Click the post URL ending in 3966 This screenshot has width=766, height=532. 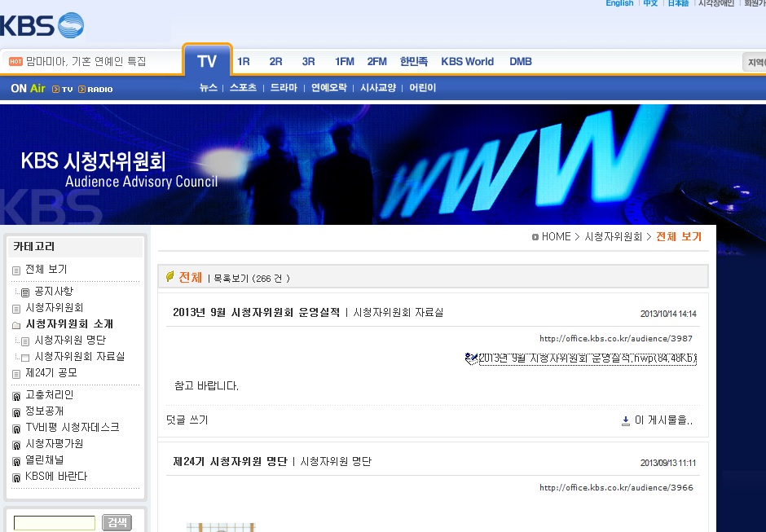click(616, 487)
